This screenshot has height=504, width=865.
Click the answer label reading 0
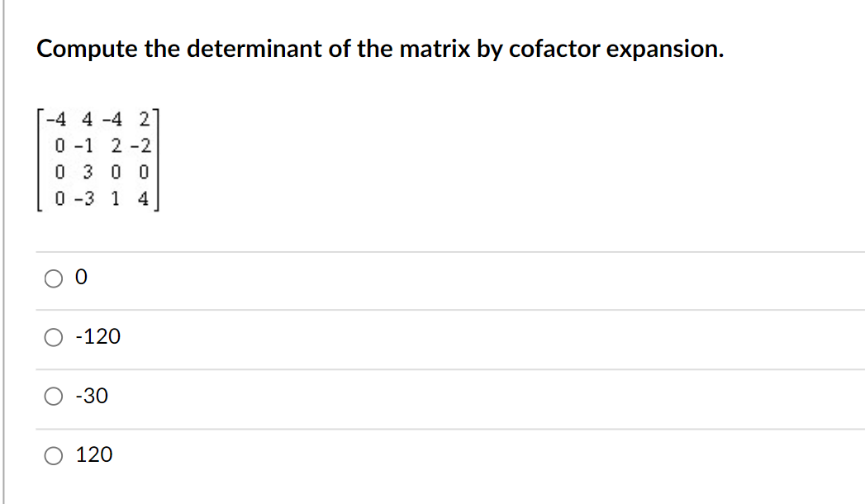coord(80,278)
